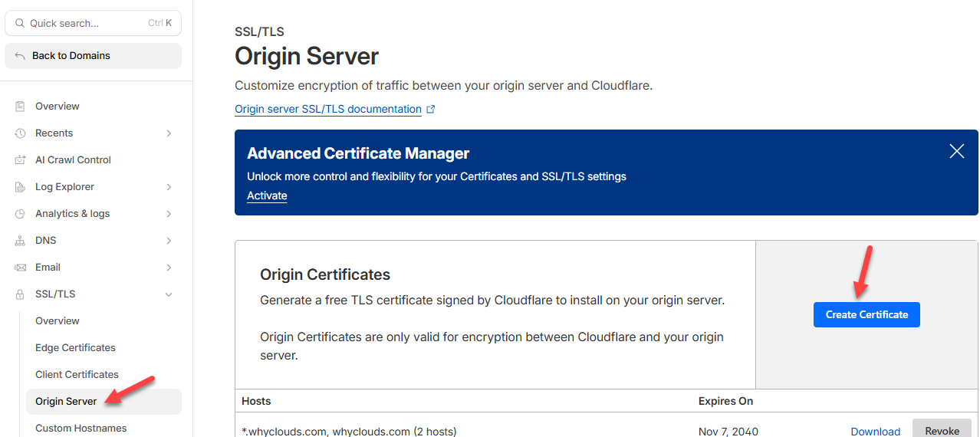
Task: Click the Back to Domains arrow icon
Action: [x=20, y=56]
